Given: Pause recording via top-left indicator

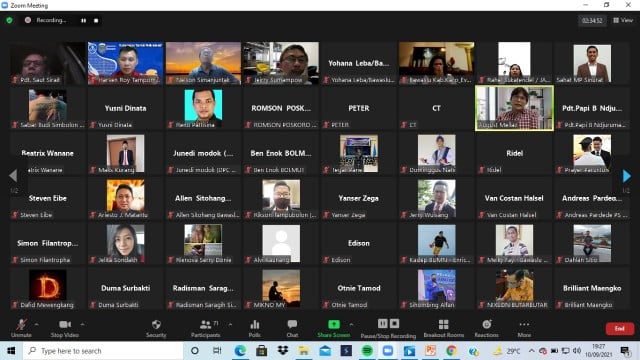Looking at the screenshot, I should pos(83,20).
